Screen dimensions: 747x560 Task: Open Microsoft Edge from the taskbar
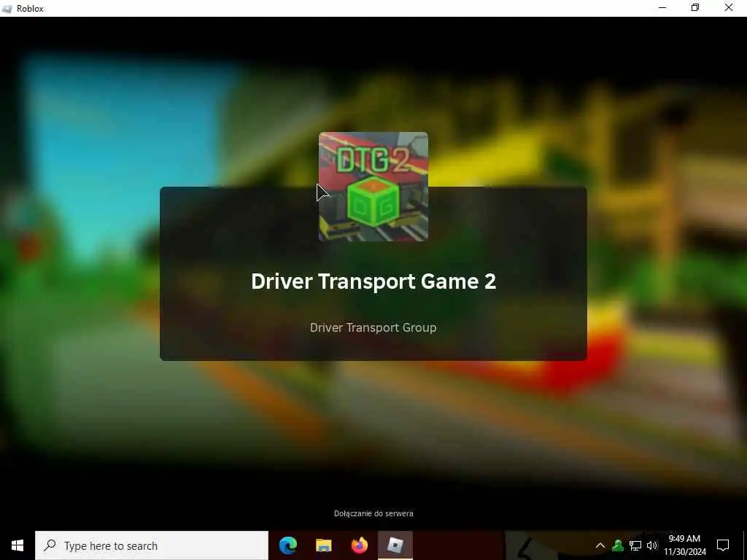pyautogui.click(x=287, y=545)
